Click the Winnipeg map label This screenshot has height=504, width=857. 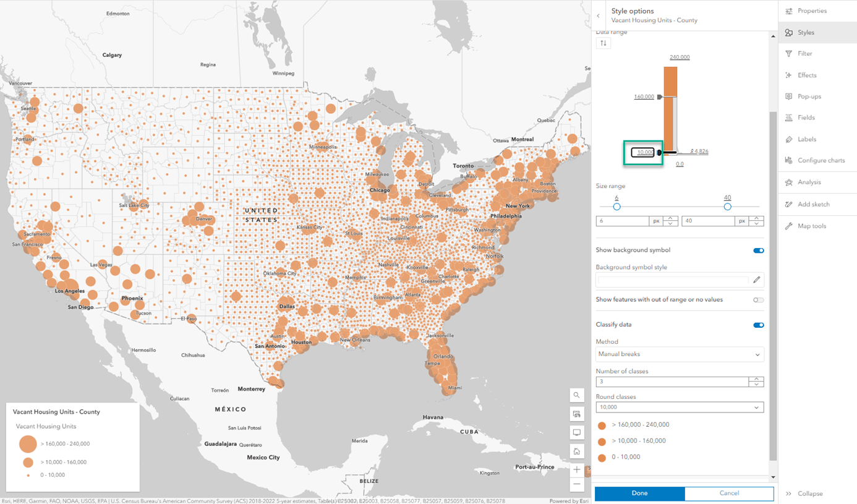[283, 74]
